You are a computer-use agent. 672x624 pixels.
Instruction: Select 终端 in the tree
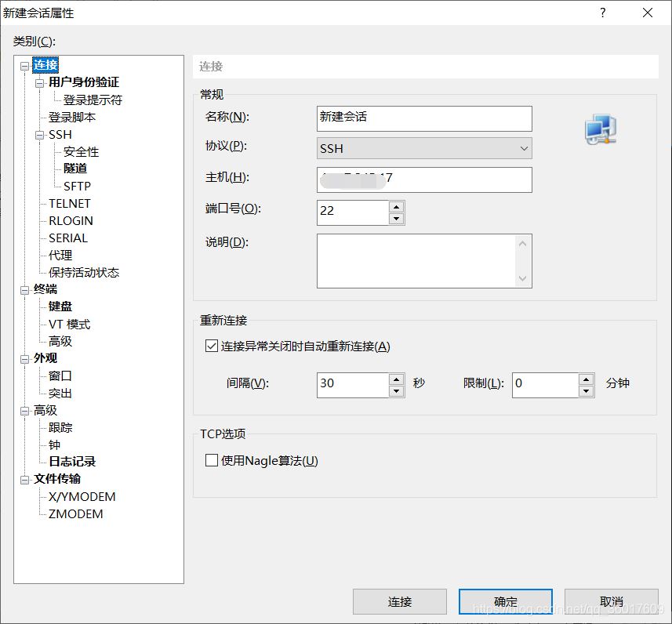click(x=45, y=289)
